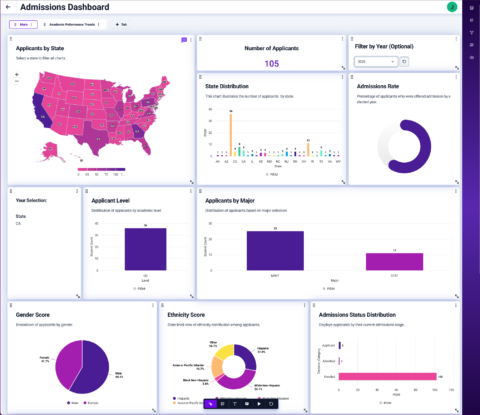Open the Main tab options menu
This screenshot has height=415, width=480.
point(32,24)
